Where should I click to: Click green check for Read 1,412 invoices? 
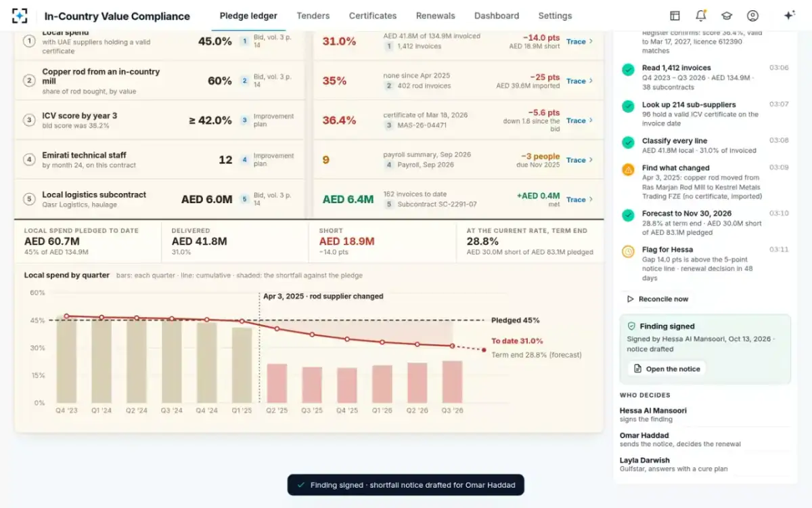[628, 69]
